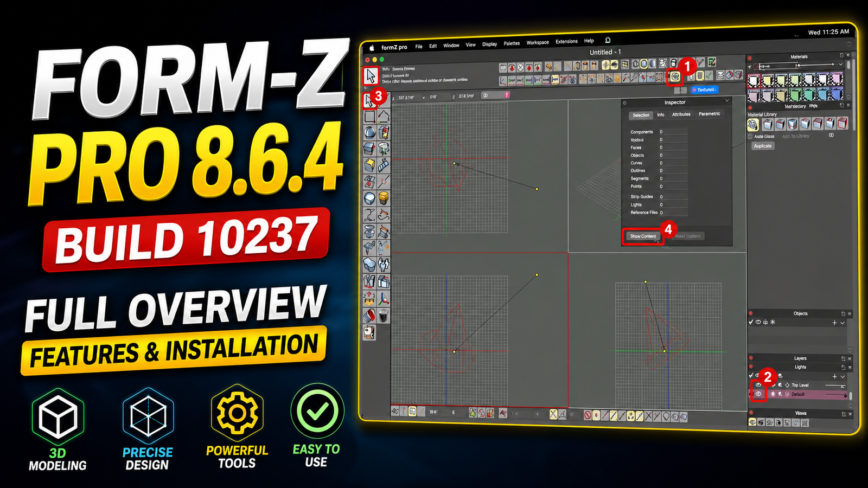Expand the Objects palette options chevron
Viewport: 868px width, 488px height.
(843, 323)
